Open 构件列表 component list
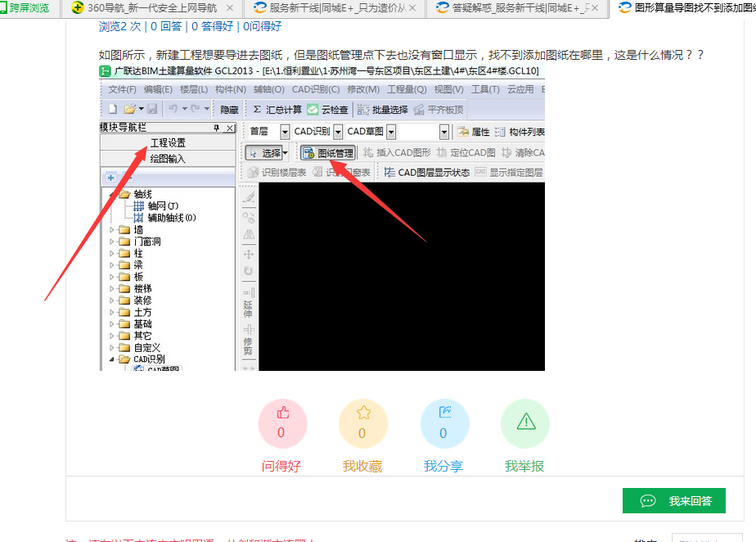The image size is (756, 542). point(520,132)
